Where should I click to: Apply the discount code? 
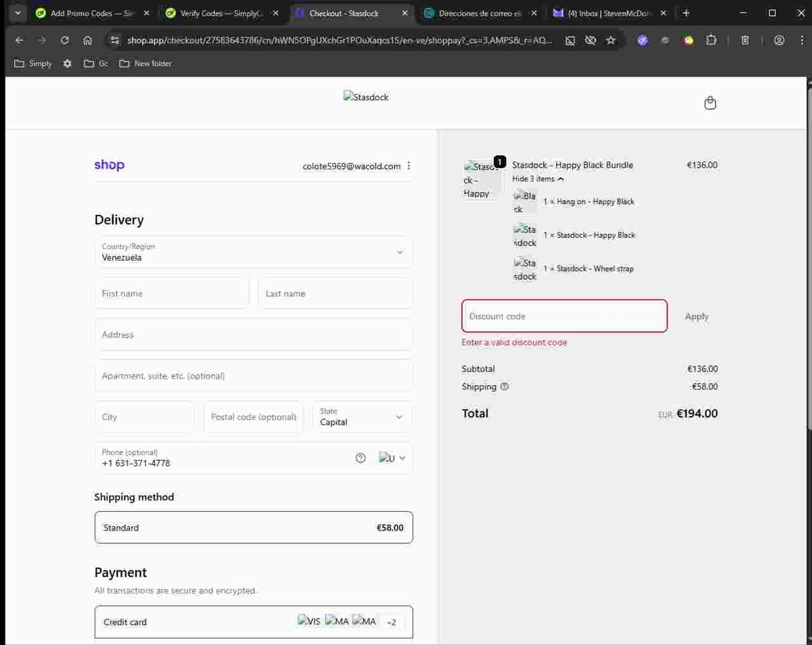(697, 316)
